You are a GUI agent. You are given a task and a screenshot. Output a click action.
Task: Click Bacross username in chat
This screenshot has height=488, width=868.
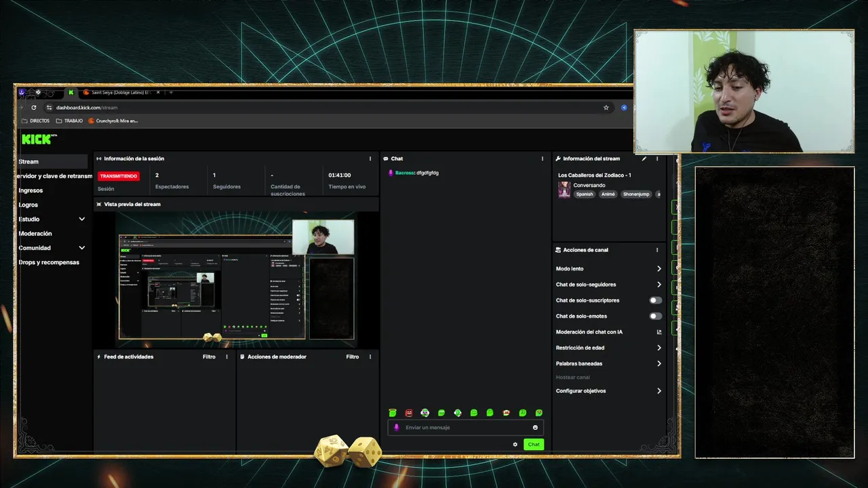(x=405, y=173)
